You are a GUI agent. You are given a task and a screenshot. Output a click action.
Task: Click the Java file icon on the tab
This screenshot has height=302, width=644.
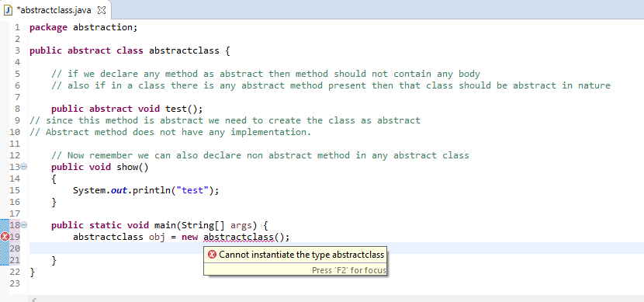(x=8, y=10)
